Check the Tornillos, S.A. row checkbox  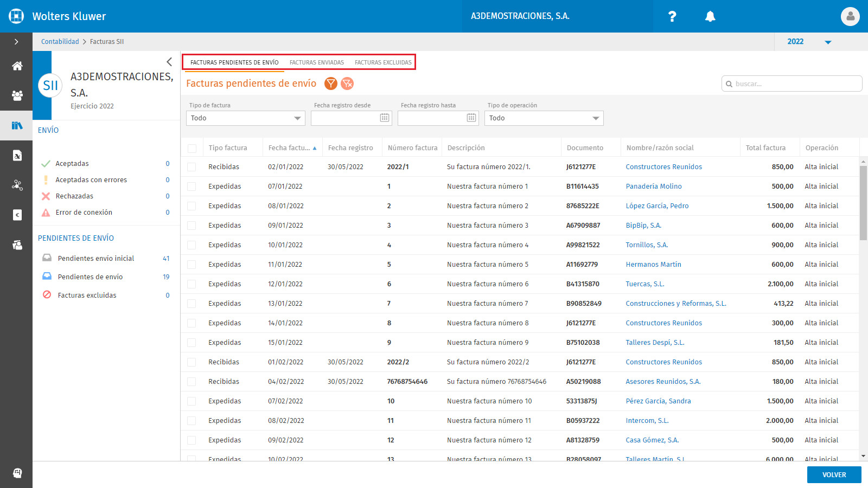click(192, 245)
